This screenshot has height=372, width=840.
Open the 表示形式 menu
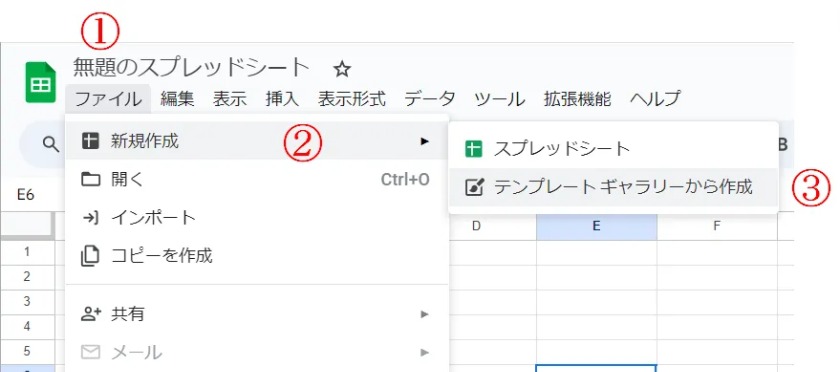pos(352,99)
